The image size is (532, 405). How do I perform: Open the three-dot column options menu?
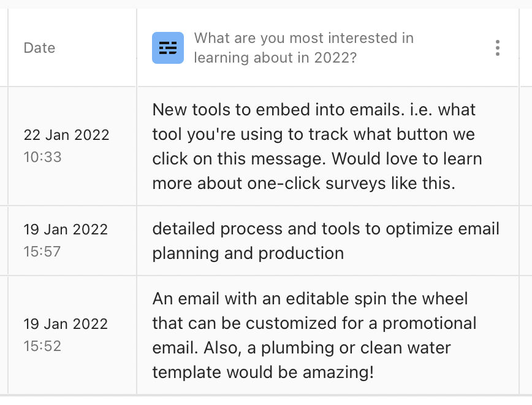click(x=497, y=48)
